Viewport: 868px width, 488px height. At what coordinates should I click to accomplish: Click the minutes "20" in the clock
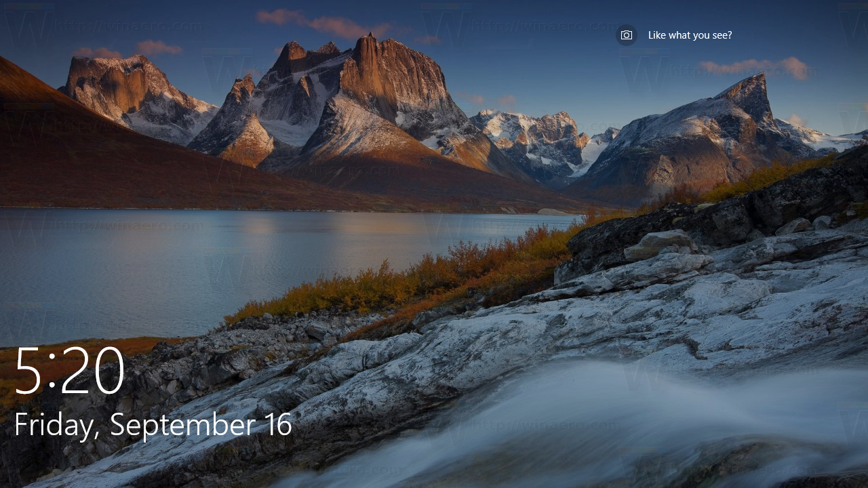pos(93,371)
